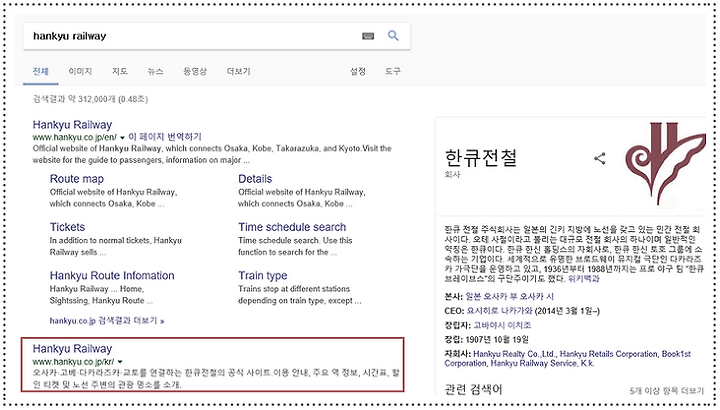This screenshot has height=410, width=720.
Task: Click the 창립: 1907년 10월 19일 text
Action: 486,340
